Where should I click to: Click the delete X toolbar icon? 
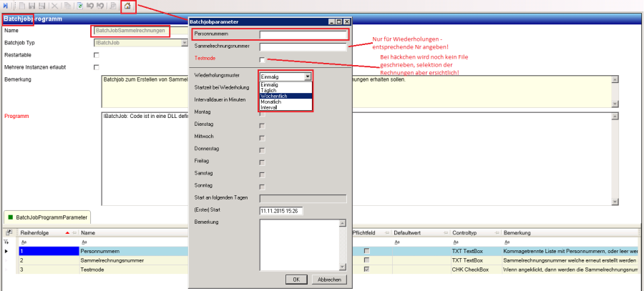[54, 6]
